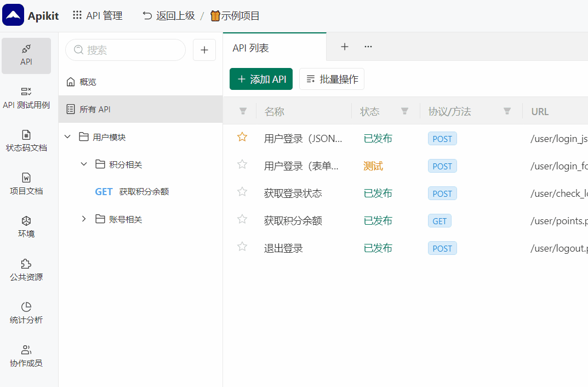
Task: Open the 状态码文档 panel
Action: [x=26, y=141]
